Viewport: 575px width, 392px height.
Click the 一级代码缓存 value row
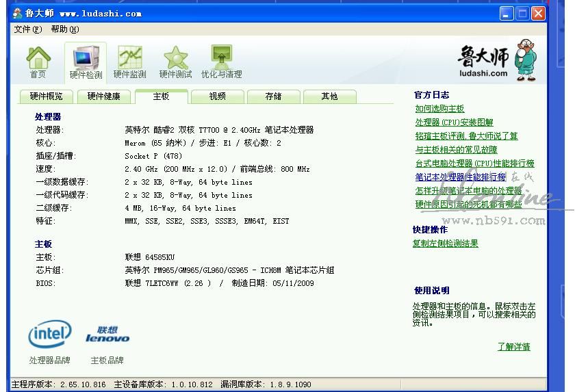click(188, 195)
